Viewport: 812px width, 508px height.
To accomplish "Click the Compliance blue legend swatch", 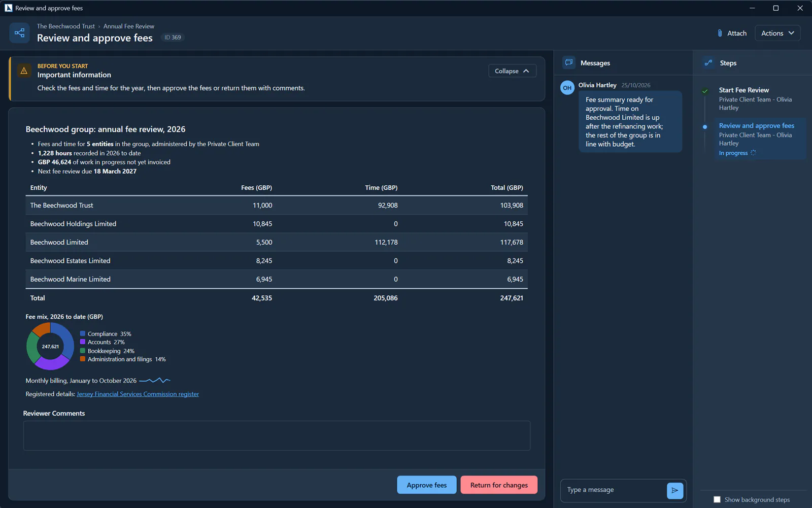I will point(83,333).
